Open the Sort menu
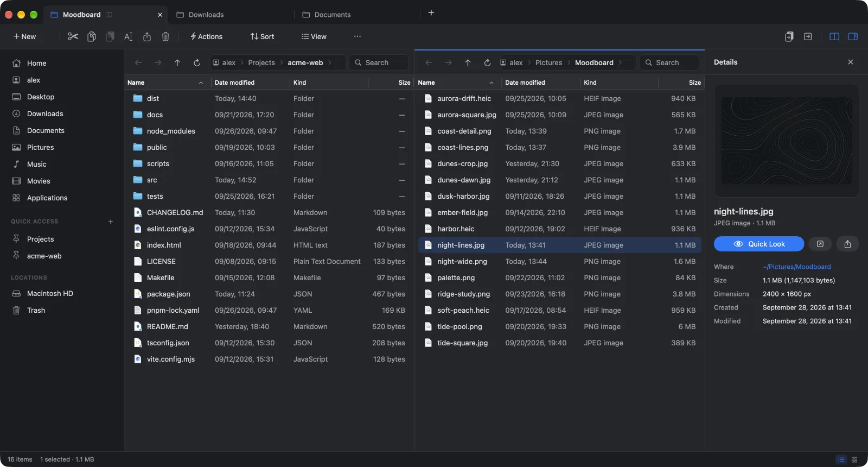Image resolution: width=868 pixels, height=467 pixels. tap(262, 36)
